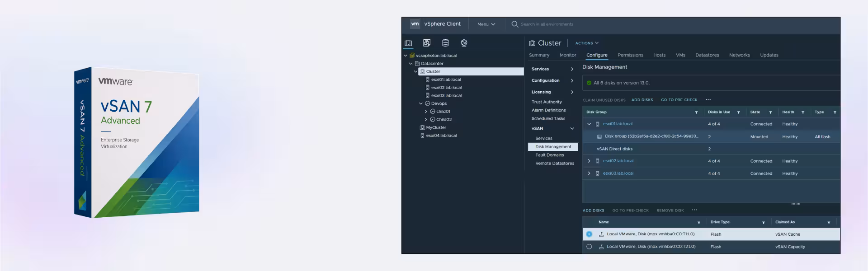This screenshot has width=868, height=271.
Task: Click the filter icon in Disks in Use column
Action: tap(739, 112)
